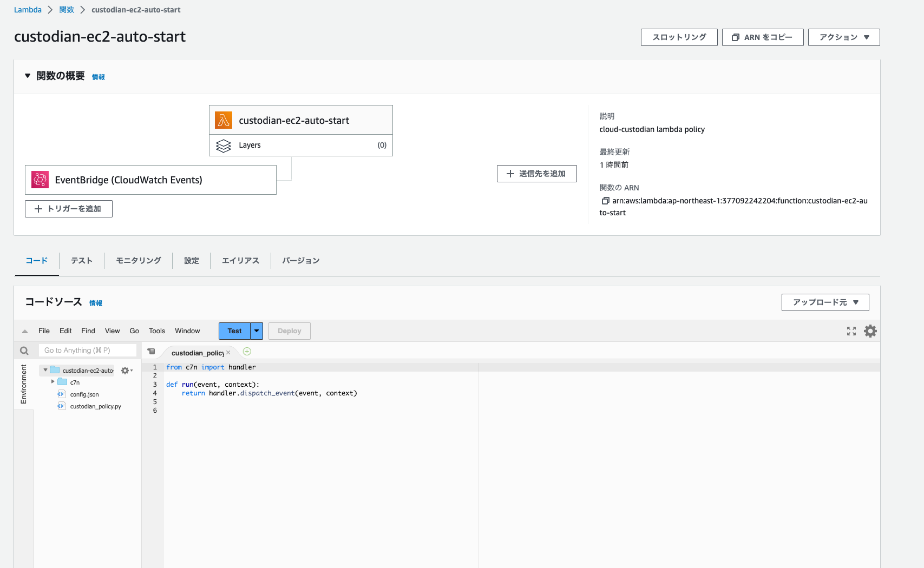Click the custodian_policy.py file icon
The height and width of the screenshot is (568, 924).
(61, 406)
